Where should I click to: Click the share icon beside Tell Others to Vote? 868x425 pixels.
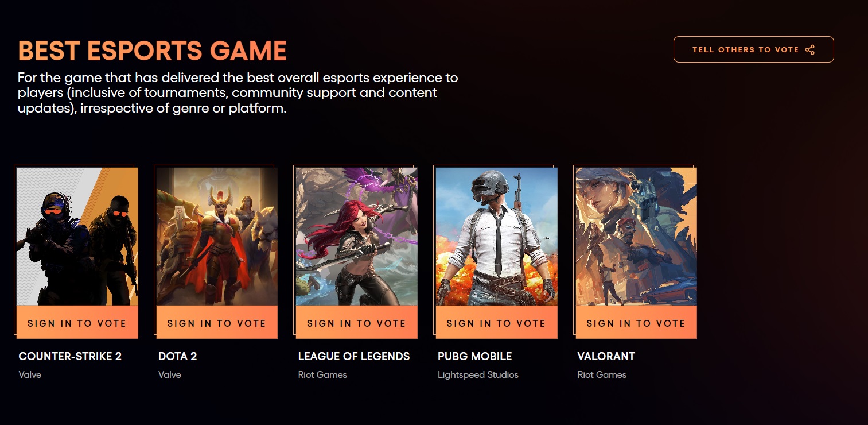coord(809,50)
